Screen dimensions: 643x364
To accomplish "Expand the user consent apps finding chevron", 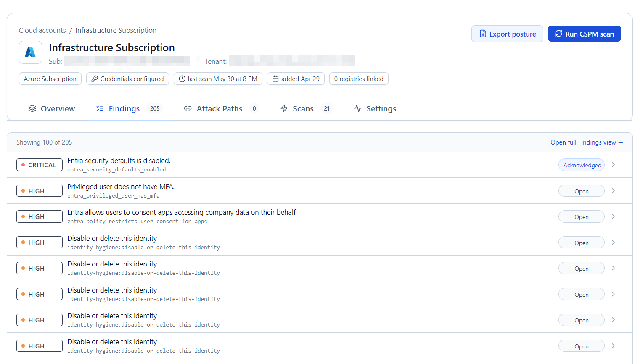I will click(x=614, y=216).
